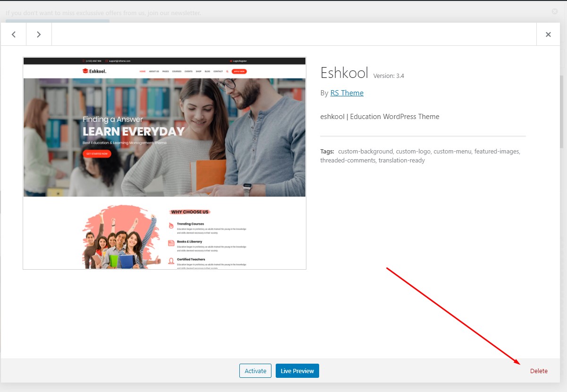Click the Eshkool theme title
Viewport: 567px width, 392px height.
coord(344,73)
